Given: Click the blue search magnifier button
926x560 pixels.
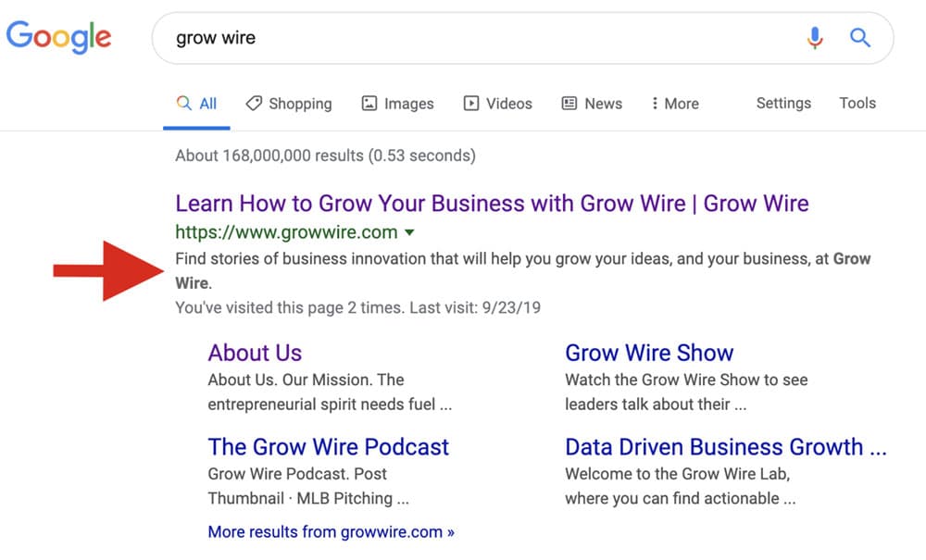Looking at the screenshot, I should (860, 38).
